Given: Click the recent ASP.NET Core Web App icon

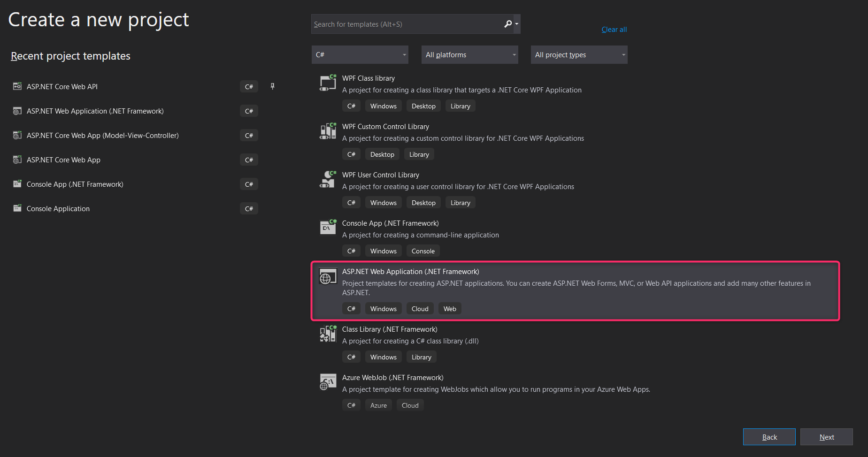Looking at the screenshot, I should pos(17,160).
